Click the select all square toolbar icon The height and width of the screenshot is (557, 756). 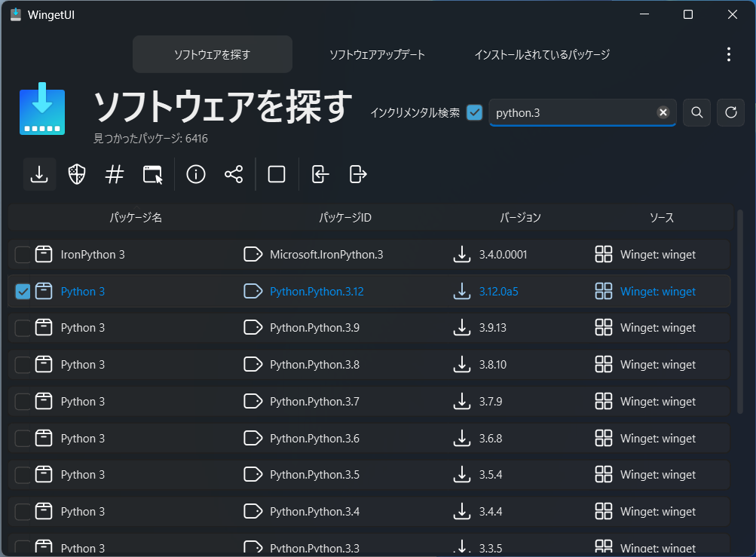tap(277, 174)
